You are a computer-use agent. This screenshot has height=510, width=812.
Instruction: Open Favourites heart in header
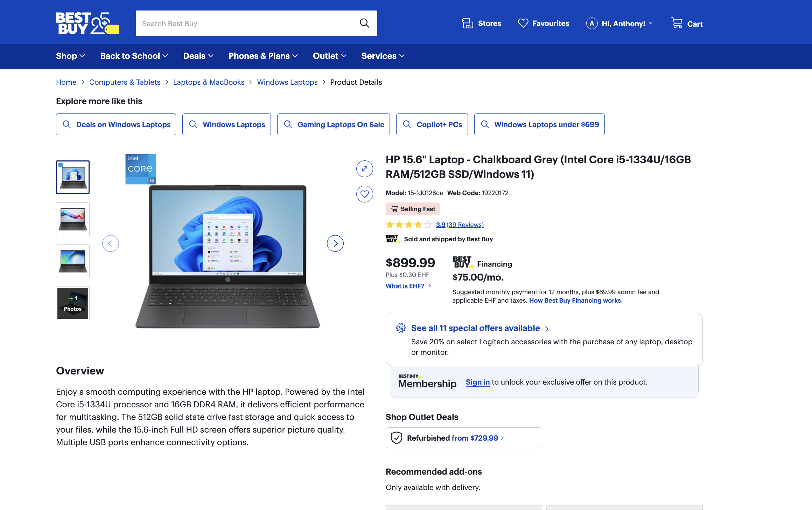click(523, 23)
